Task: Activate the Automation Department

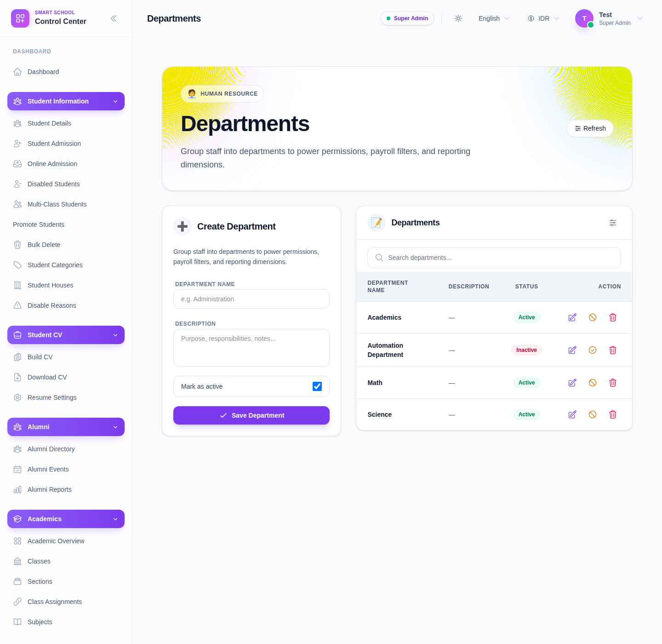Action: point(593,350)
